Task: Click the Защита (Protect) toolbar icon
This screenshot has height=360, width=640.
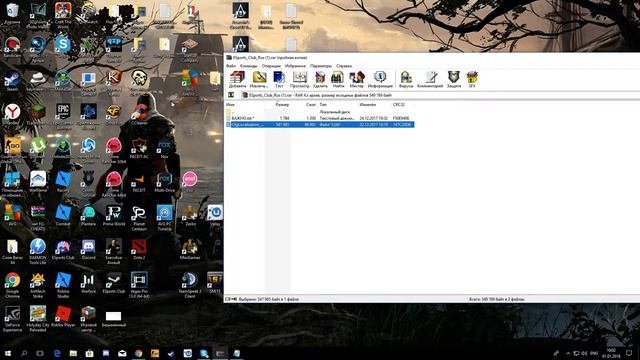Action: tap(453, 79)
